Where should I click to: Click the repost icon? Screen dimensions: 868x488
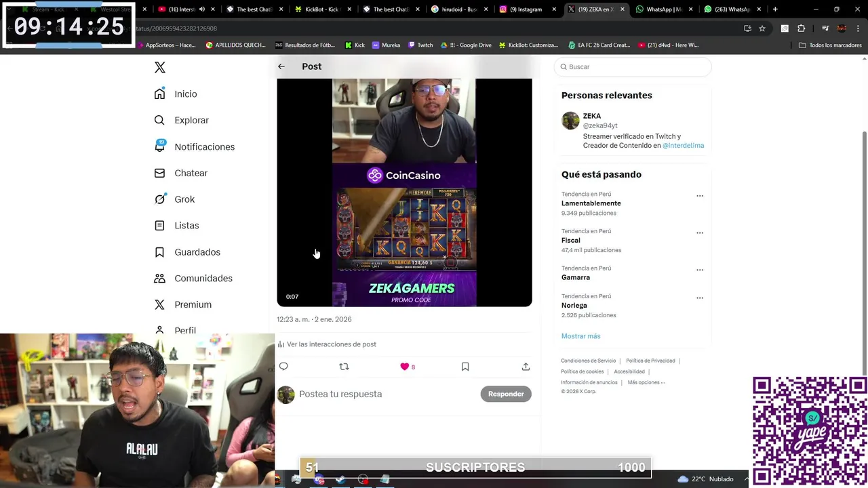point(344,367)
